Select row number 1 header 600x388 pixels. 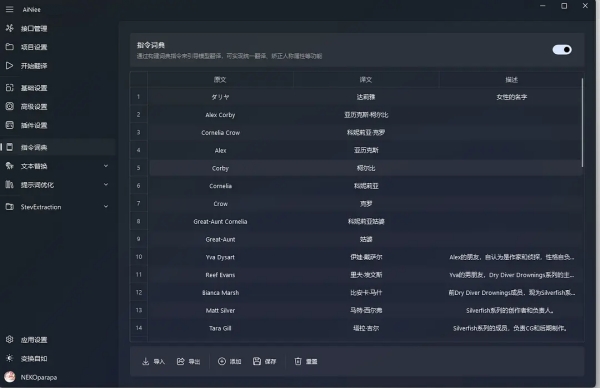click(x=139, y=97)
